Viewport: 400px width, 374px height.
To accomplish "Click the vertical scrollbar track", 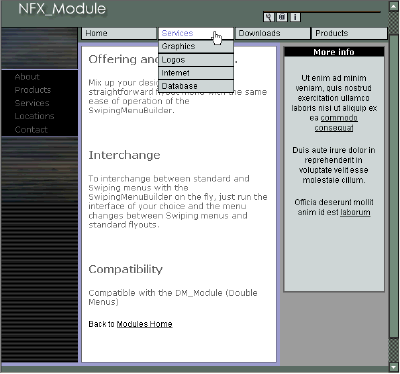I will (x=394, y=187).
